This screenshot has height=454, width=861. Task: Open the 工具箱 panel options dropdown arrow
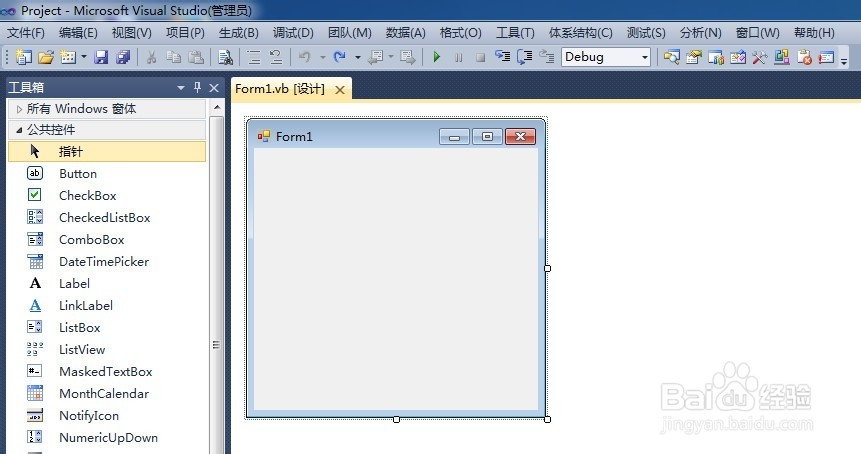181,88
